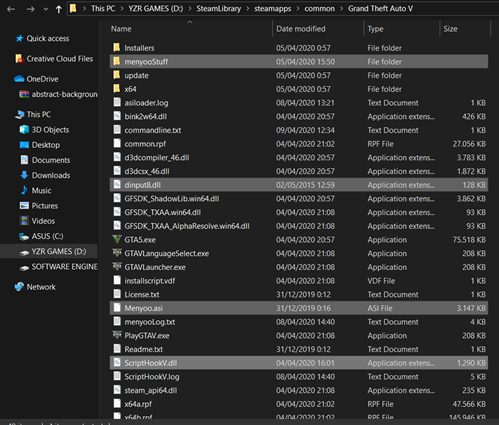This screenshot has height=425, width=499.
Task: Expand chevron after This PC in breadcrumb
Action: 122,9
